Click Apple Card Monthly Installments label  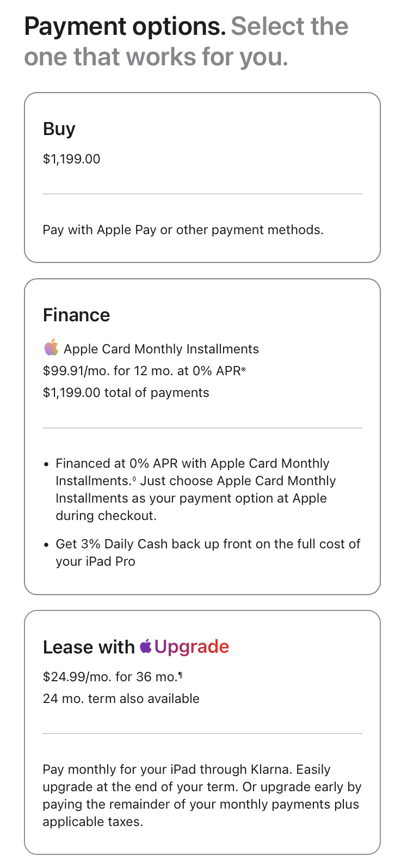point(161,349)
